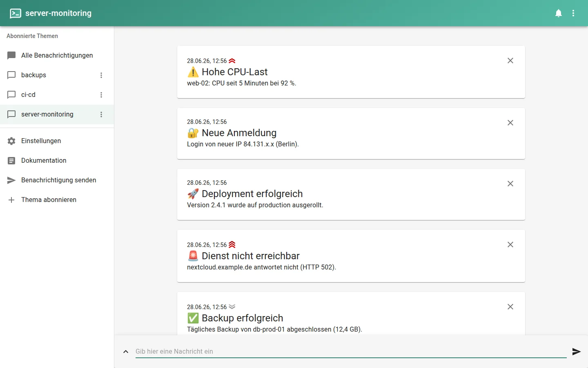Click the text 'Login von neuer IP 84.131.x.x (Berlin).'

click(x=243, y=144)
